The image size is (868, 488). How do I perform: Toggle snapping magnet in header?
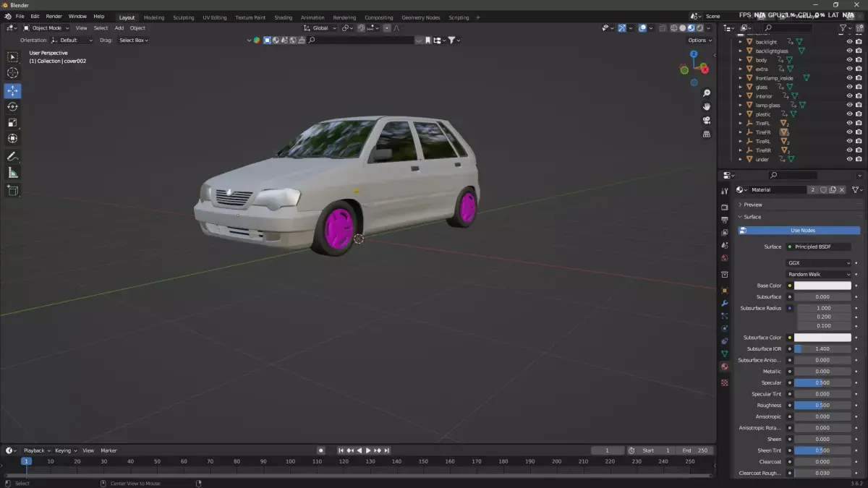coord(361,28)
